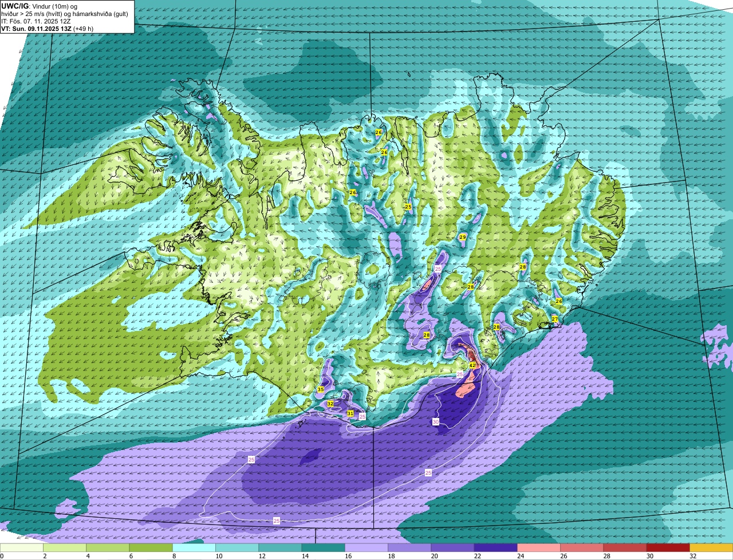Click the yellow gust label 32 on the map

[x=330, y=404]
